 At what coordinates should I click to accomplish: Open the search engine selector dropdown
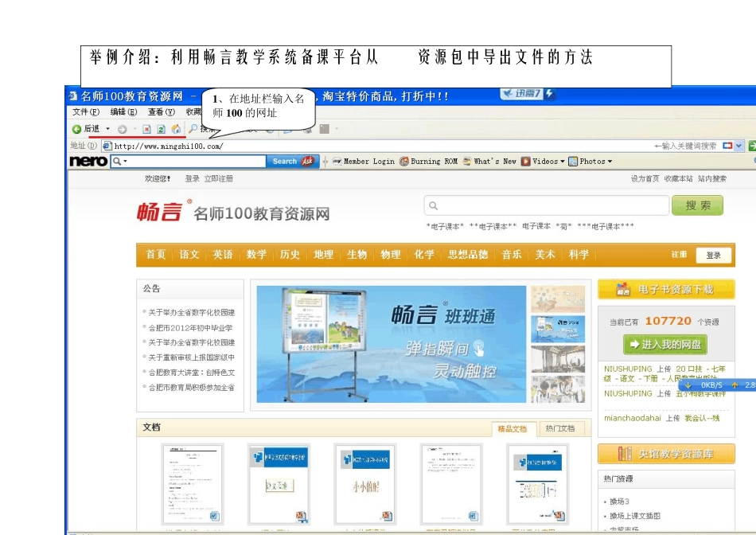[x=738, y=145]
